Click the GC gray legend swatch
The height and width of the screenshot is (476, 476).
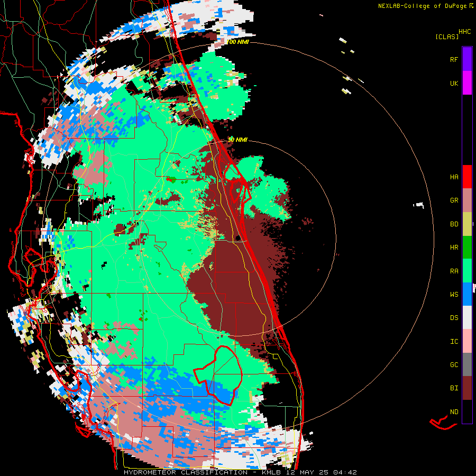pyautogui.click(x=467, y=364)
